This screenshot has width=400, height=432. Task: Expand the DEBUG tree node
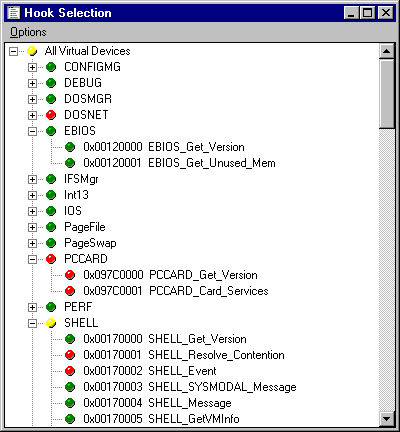pyautogui.click(x=32, y=83)
